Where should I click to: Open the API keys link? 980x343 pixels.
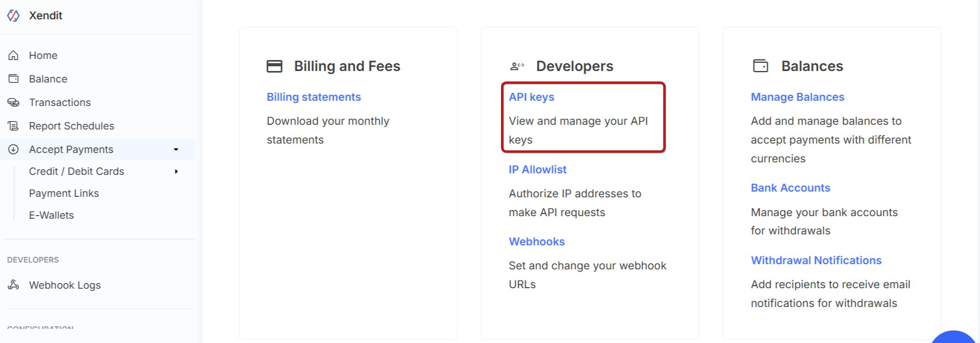[531, 97]
